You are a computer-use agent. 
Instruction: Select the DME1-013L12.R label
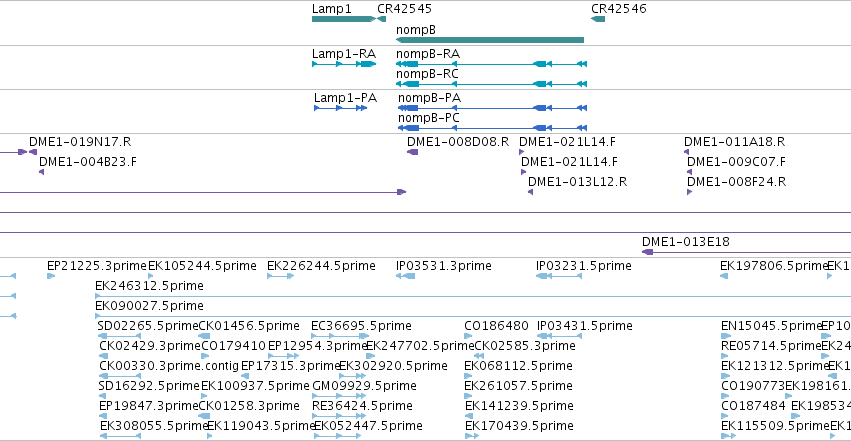pyautogui.click(x=577, y=182)
